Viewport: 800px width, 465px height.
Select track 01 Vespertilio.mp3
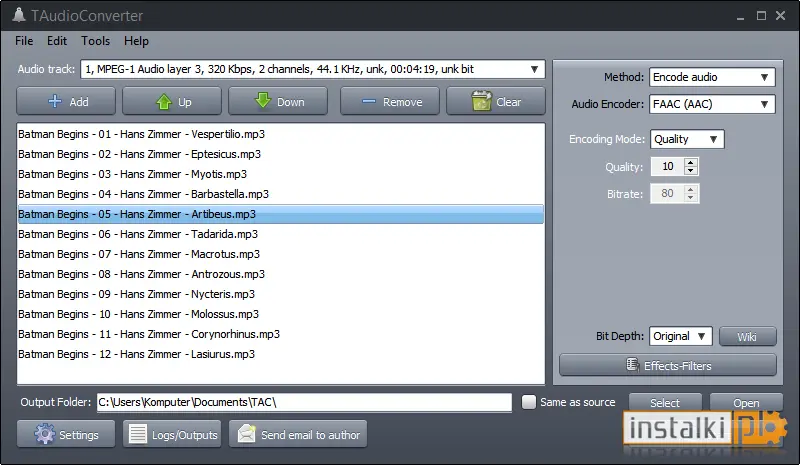[x=281, y=134]
